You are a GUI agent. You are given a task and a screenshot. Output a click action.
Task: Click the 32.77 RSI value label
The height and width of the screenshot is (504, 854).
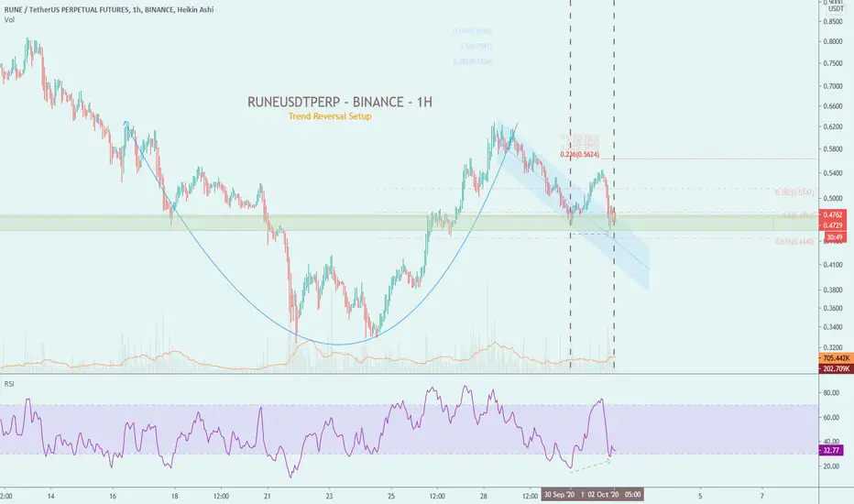coord(831,451)
